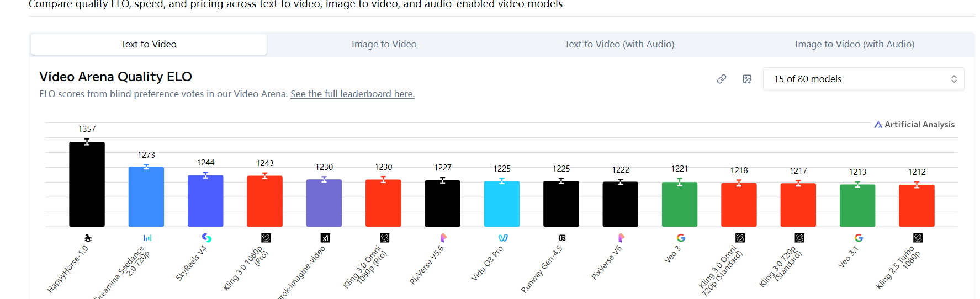Open Text to Video (with Audio) tab

click(x=619, y=44)
